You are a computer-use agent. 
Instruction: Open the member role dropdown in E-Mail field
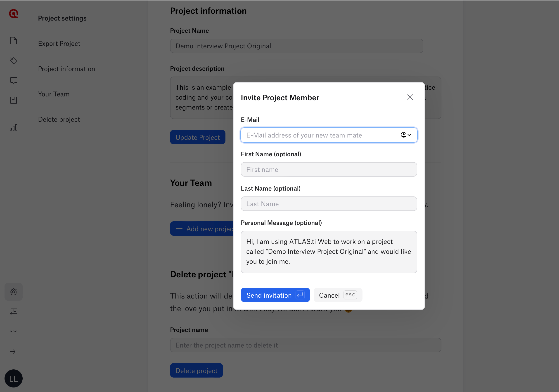point(406,135)
